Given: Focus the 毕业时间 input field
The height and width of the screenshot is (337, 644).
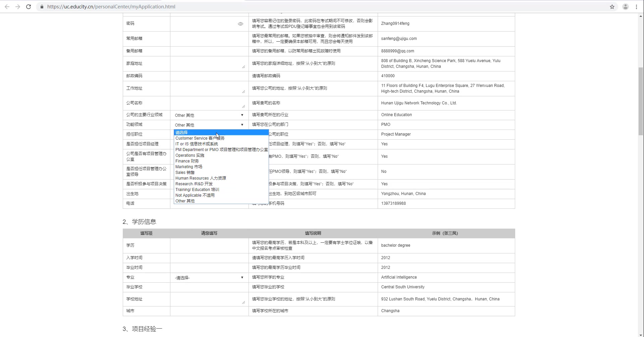Looking at the screenshot, I should 209,268.
